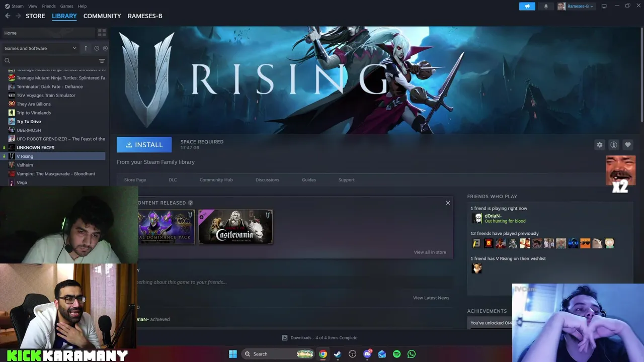Add V Rising to favorites heart
Viewport: 644px width, 362px height.
coord(628,145)
